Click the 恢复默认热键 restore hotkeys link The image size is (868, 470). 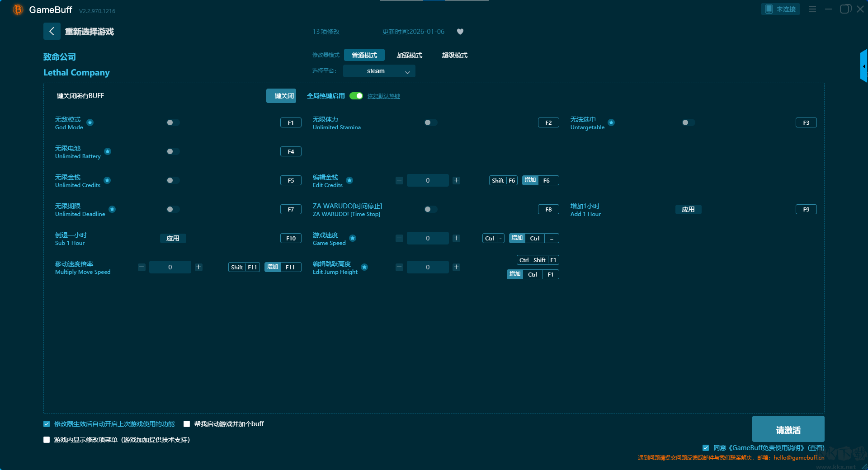click(x=383, y=96)
